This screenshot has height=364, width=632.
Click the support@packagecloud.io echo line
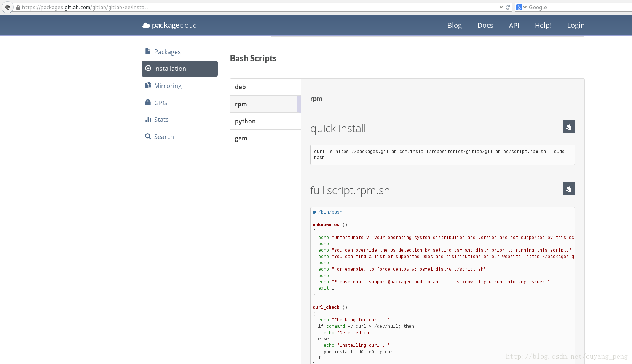point(434,282)
